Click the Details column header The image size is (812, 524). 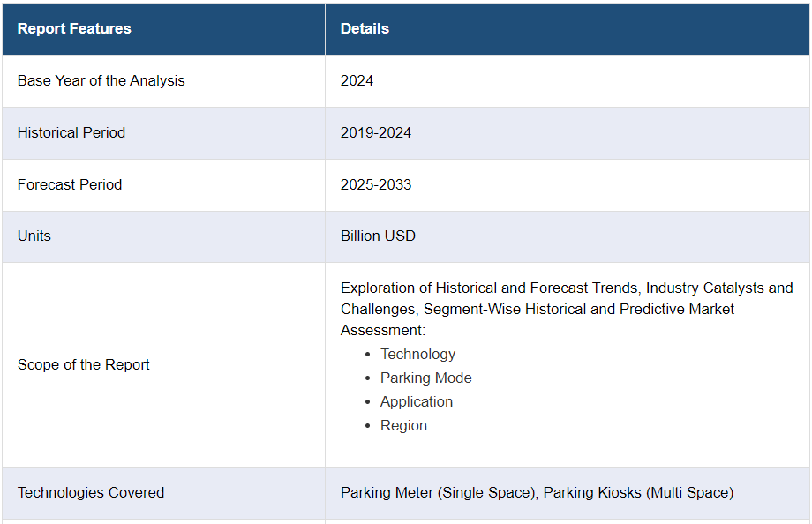(365, 28)
